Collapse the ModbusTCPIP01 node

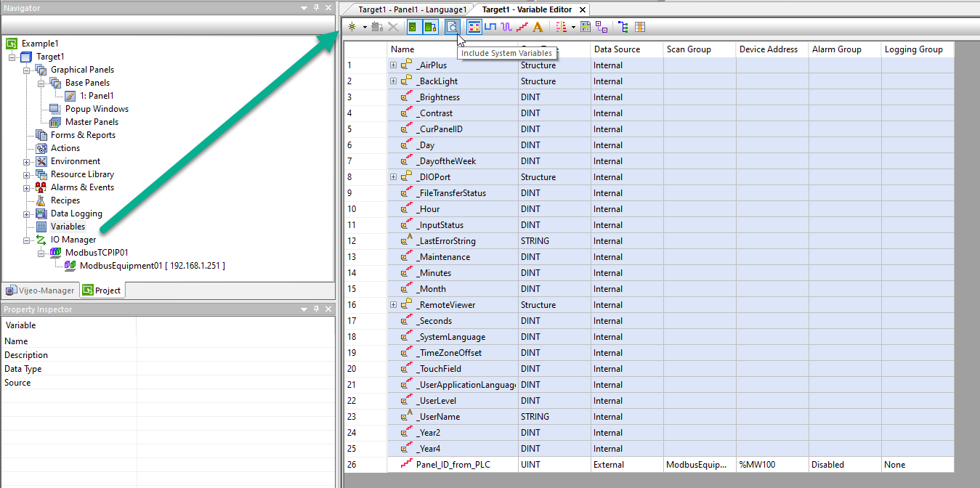pos(41,253)
